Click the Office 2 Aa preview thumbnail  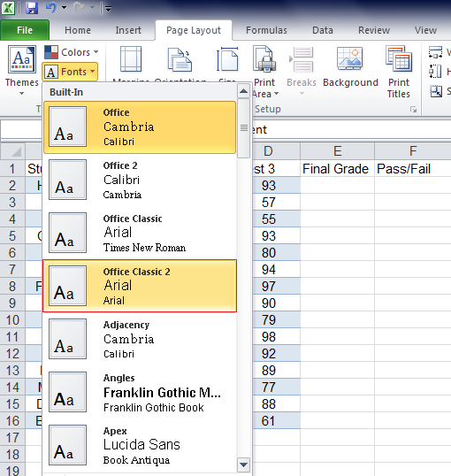[x=67, y=180]
